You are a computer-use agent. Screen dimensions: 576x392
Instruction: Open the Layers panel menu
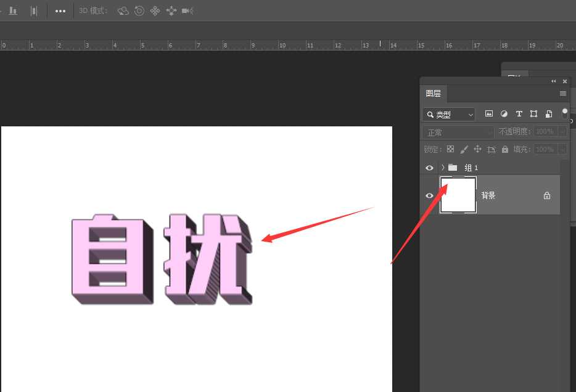562,94
